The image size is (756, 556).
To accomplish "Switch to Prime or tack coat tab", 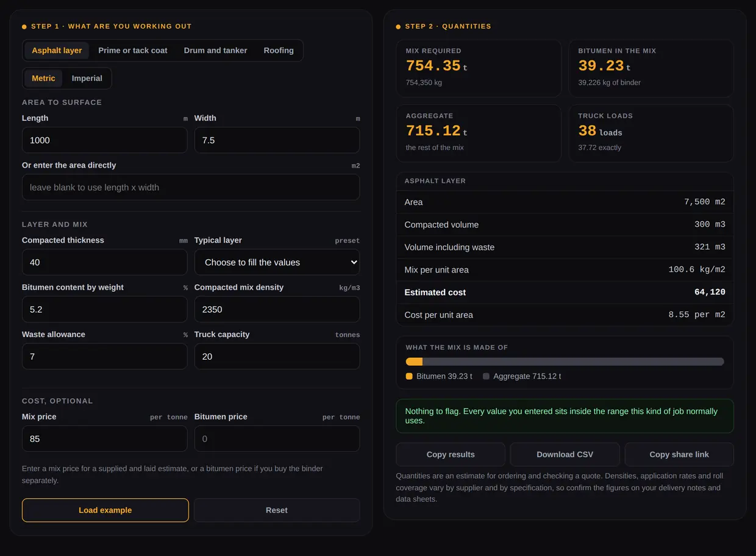I will click(133, 51).
